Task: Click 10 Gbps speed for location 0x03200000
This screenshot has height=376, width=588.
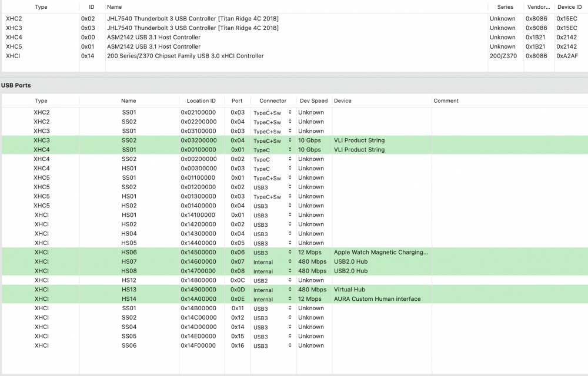Action: [309, 140]
